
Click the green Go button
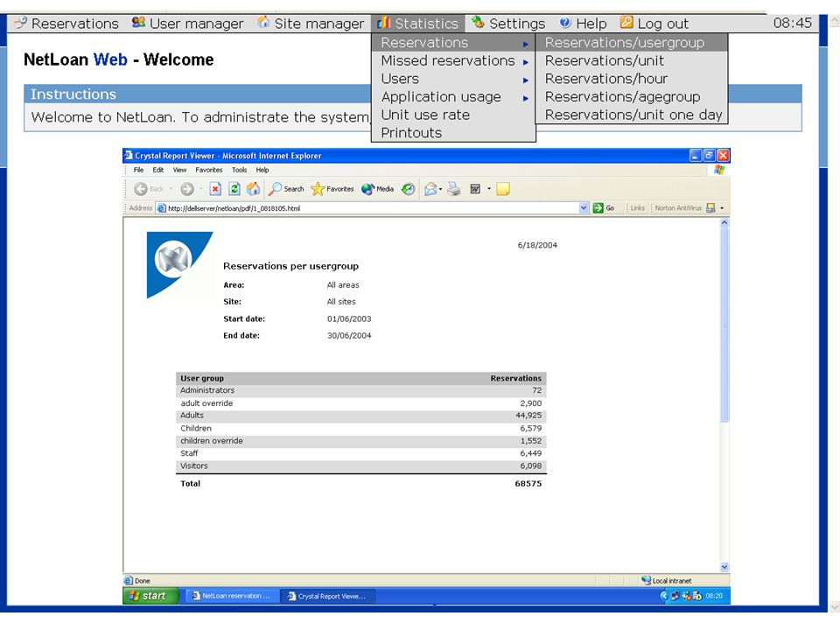(604, 208)
